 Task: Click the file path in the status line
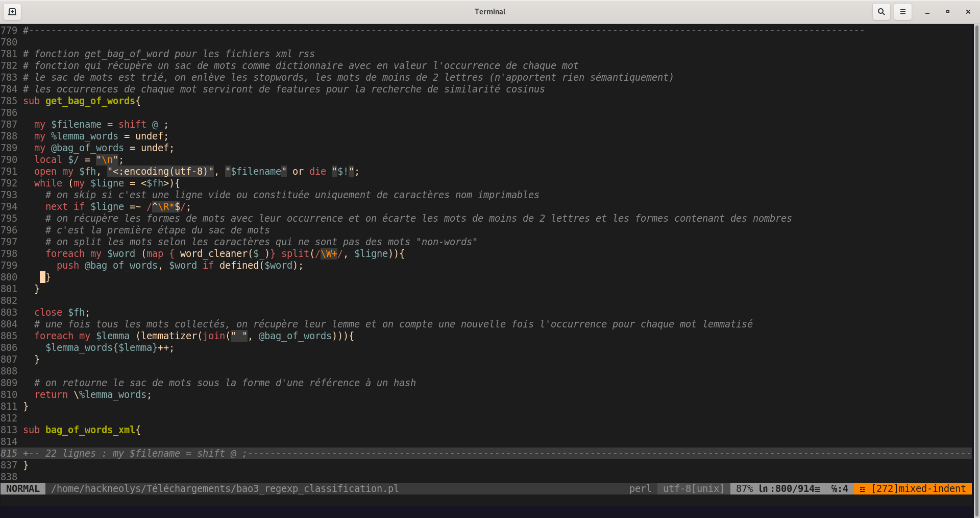pyautogui.click(x=225, y=488)
